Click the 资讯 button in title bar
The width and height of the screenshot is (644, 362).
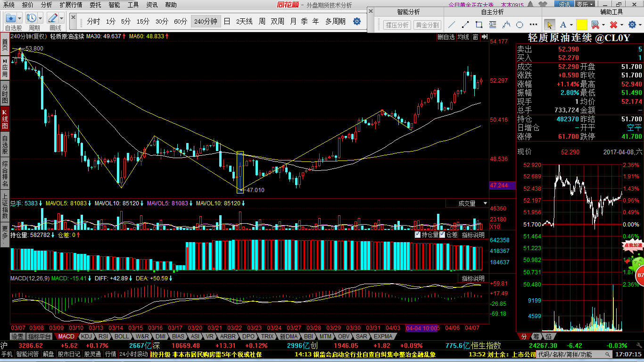pyautogui.click(x=564, y=4)
